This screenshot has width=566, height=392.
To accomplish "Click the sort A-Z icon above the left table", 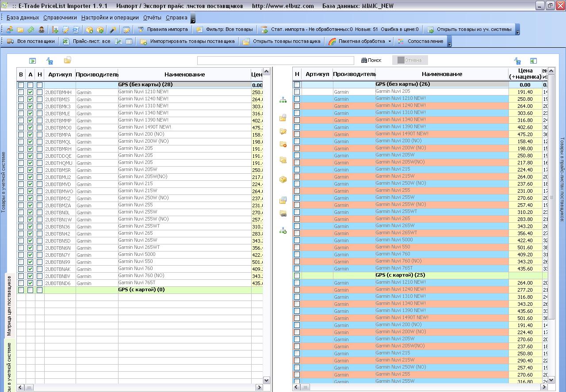I will click(x=50, y=61).
